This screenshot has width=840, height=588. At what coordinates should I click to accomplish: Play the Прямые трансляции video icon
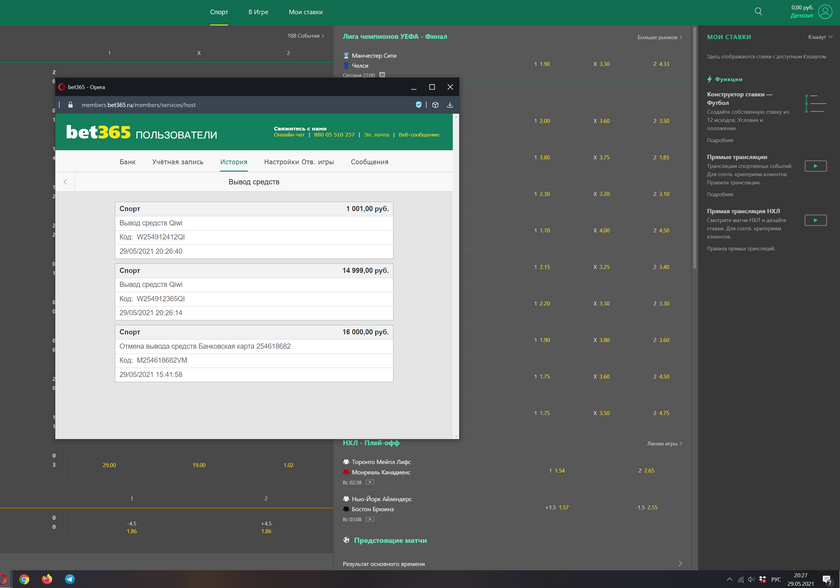(815, 167)
